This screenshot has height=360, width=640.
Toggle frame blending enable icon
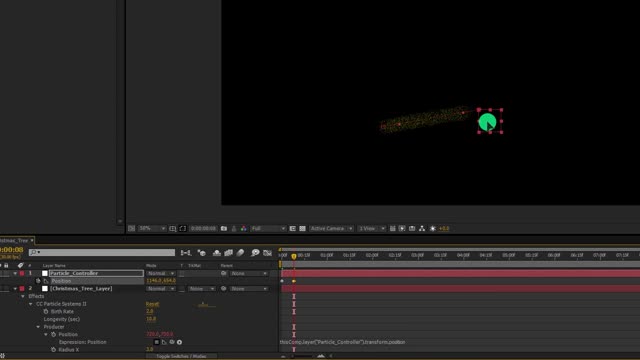click(229, 253)
